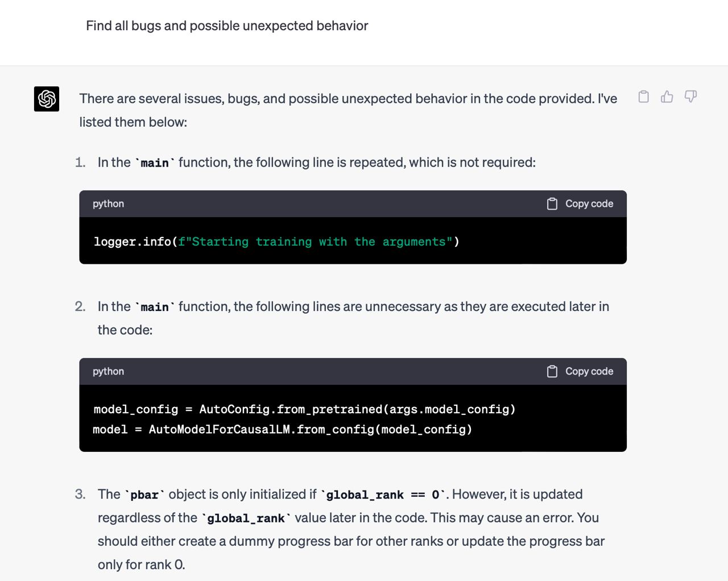
Task: Click inline main in list item two
Action: tap(155, 308)
